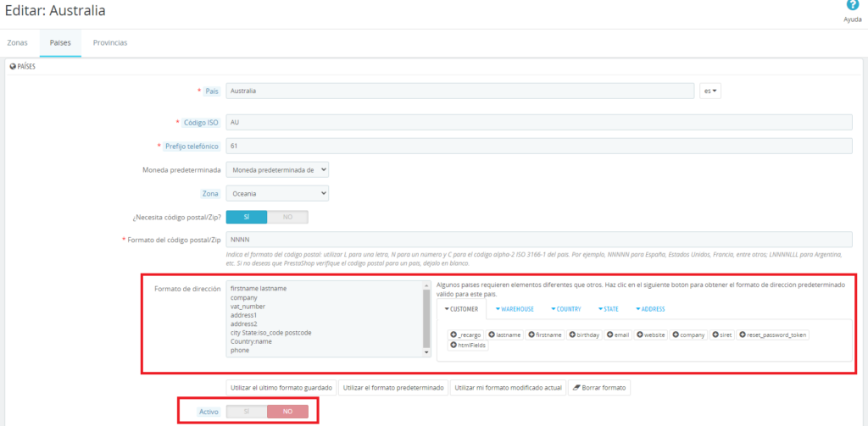Add the birthday field tag

click(585, 335)
